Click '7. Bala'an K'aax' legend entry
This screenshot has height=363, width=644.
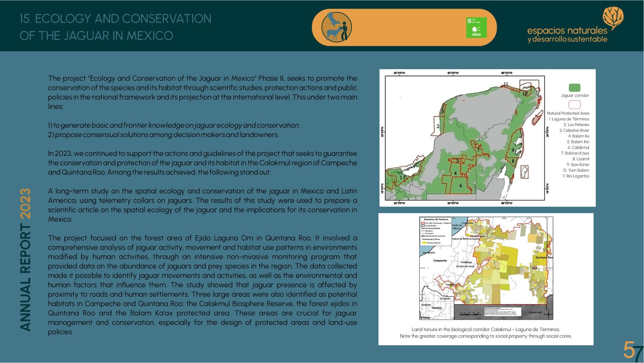point(575,153)
